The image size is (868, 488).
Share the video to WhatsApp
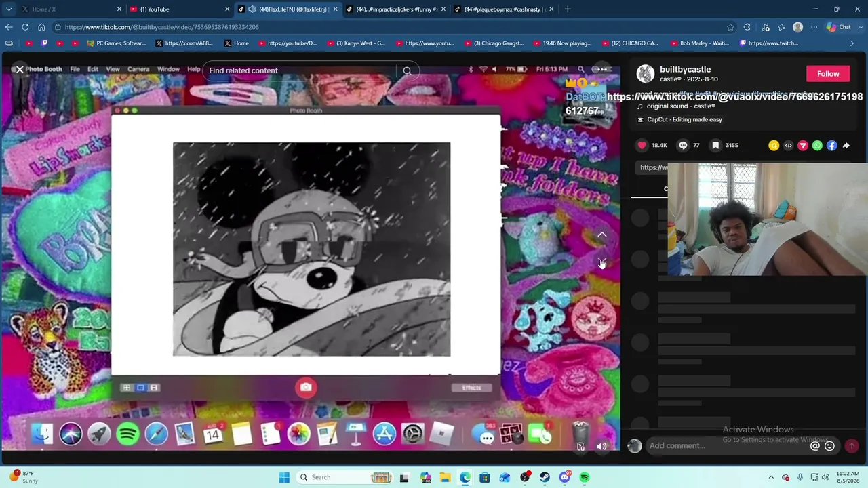coord(817,145)
